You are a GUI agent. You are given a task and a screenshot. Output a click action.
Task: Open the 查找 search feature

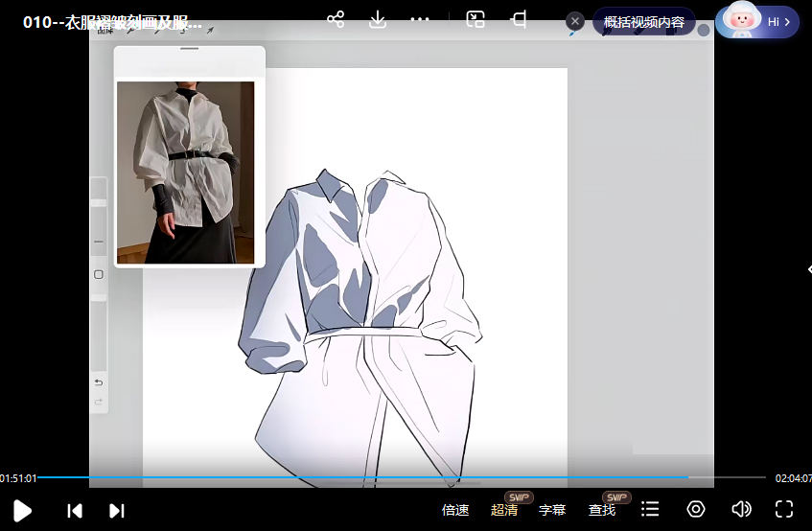[x=602, y=510]
